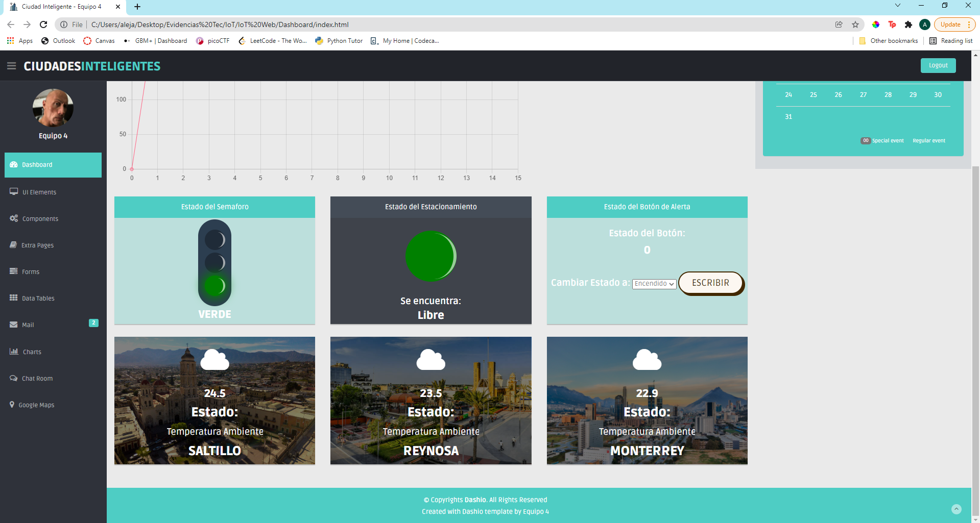This screenshot has width=980, height=523.
Task: Click the share page icon in address bar
Action: pyautogui.click(x=839, y=24)
